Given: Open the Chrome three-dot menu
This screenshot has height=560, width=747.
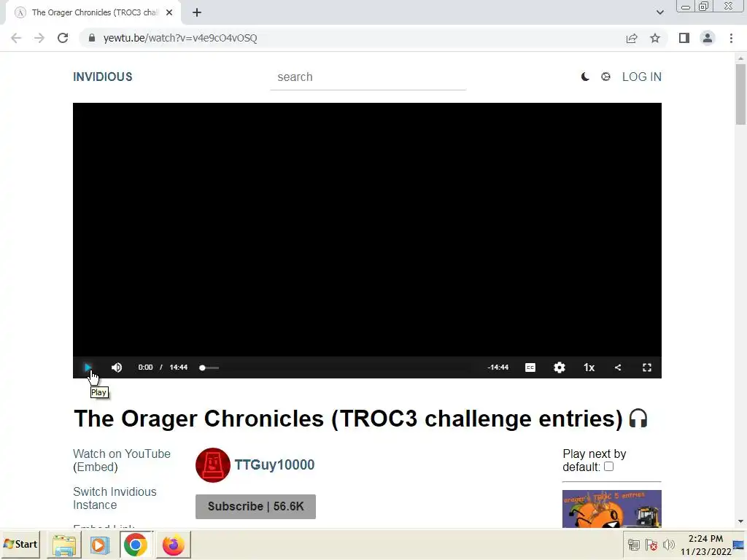Looking at the screenshot, I should [x=731, y=38].
